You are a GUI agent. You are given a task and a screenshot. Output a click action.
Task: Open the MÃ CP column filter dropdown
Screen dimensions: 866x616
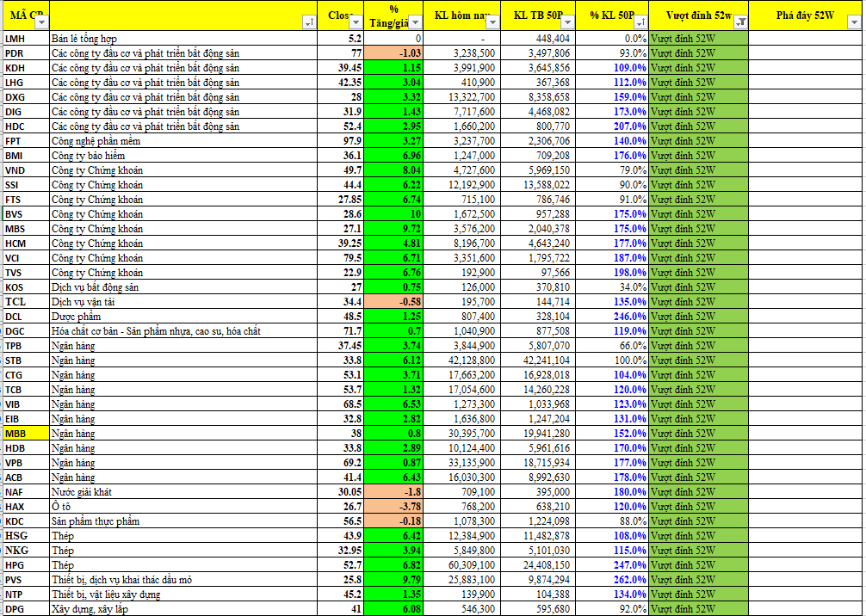[x=41, y=22]
